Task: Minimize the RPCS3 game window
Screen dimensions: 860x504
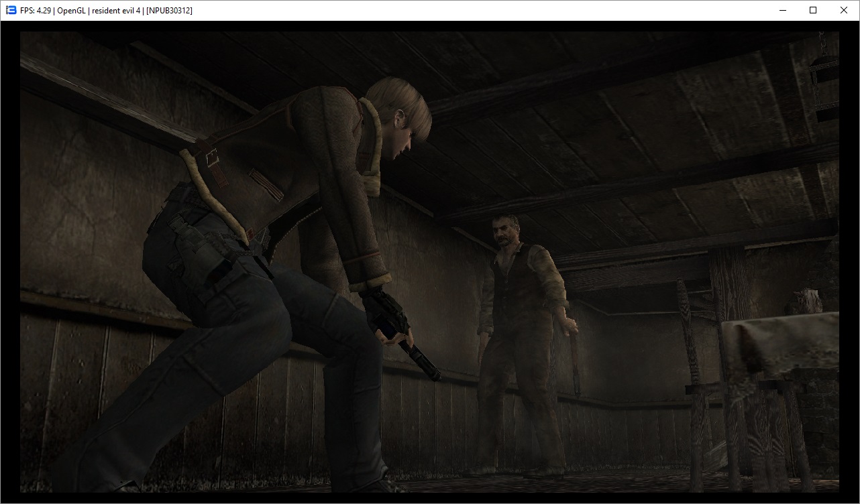Action: (x=782, y=10)
